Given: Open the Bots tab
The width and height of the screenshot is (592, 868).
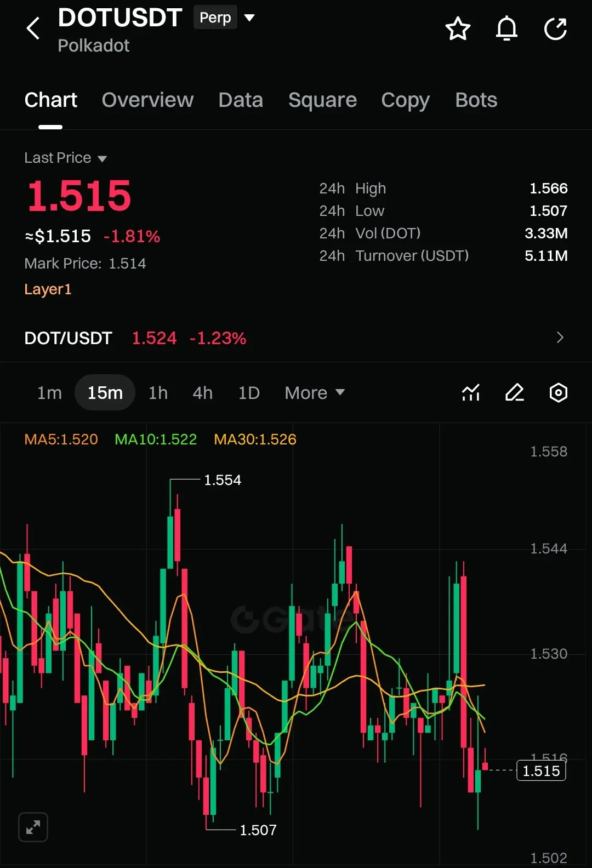Looking at the screenshot, I should coord(476,100).
